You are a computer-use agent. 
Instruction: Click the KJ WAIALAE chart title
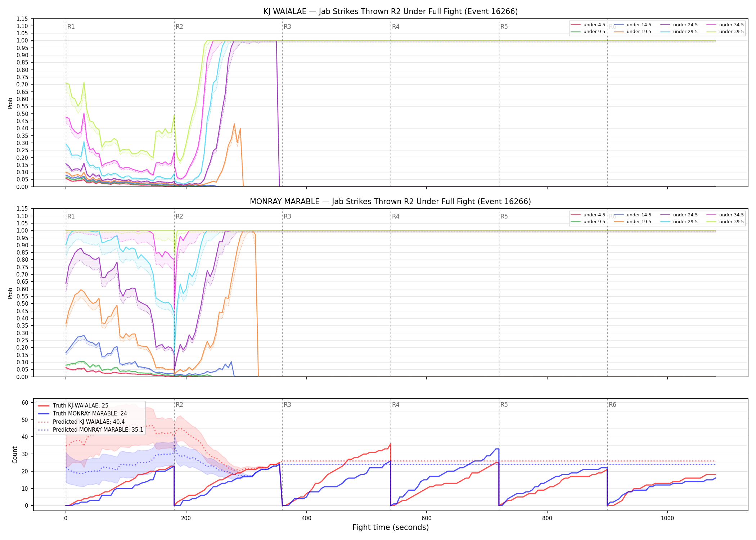[391, 12]
